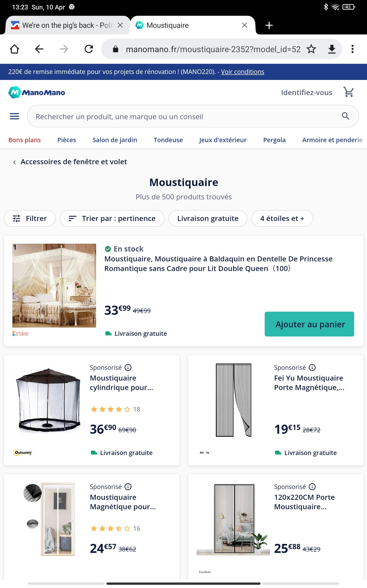Open the Filtrer options panel

coord(30,218)
